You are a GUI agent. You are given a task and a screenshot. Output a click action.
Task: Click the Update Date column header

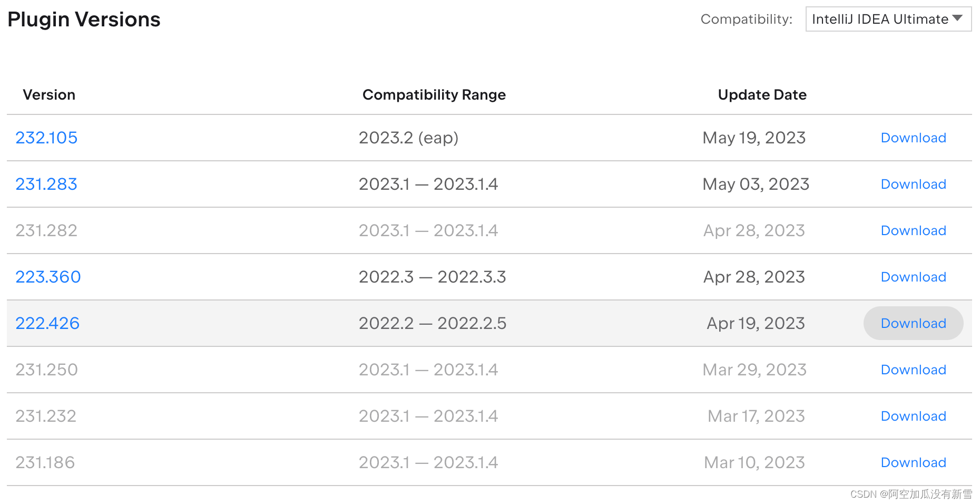coord(762,95)
